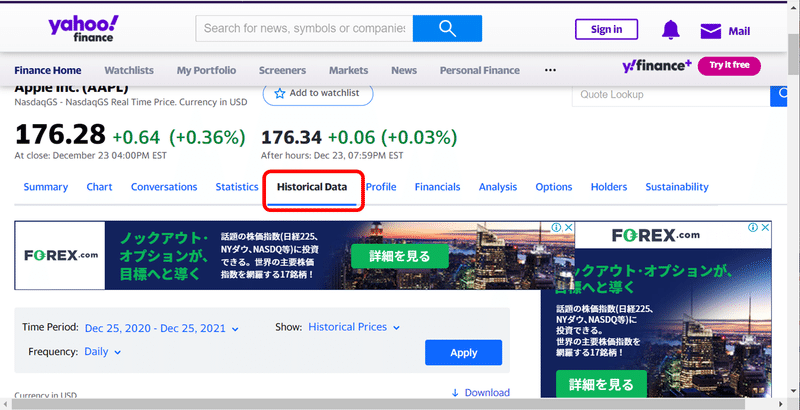Screen dimensions: 800x410
Task: Click the 176.34 after hours price
Action: (291, 137)
